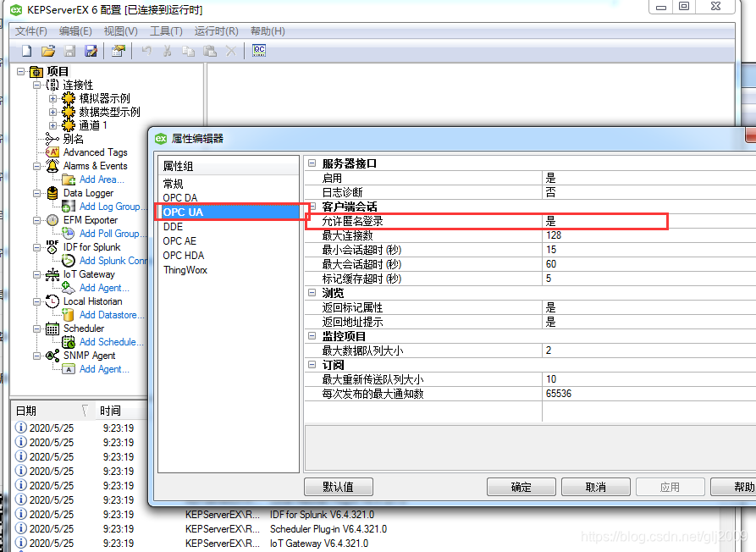Click the New project toolbar icon
This screenshot has width=756, height=552.
(x=27, y=51)
